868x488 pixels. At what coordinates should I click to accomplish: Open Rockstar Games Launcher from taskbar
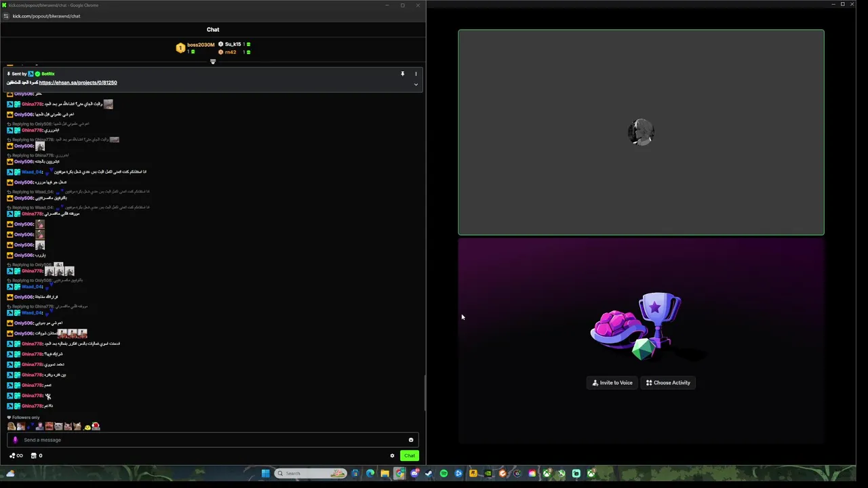pos(473,473)
